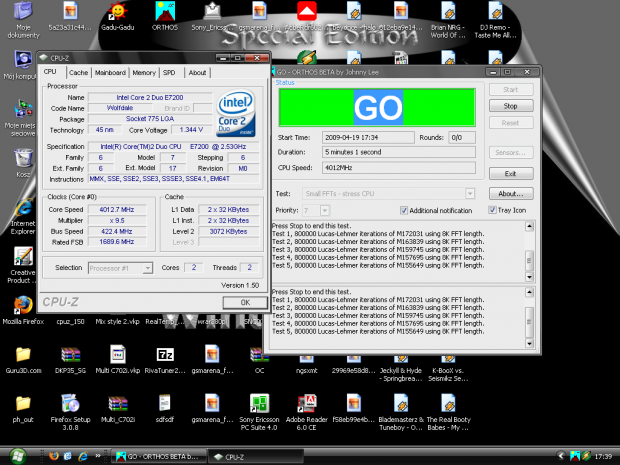Run Firefox Setup 3.0.8 installer icon

point(70,412)
